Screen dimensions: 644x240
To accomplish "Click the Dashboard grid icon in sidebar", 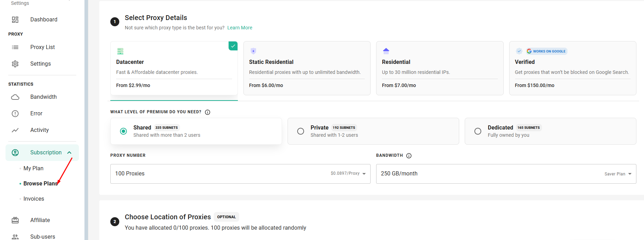I will (15, 20).
